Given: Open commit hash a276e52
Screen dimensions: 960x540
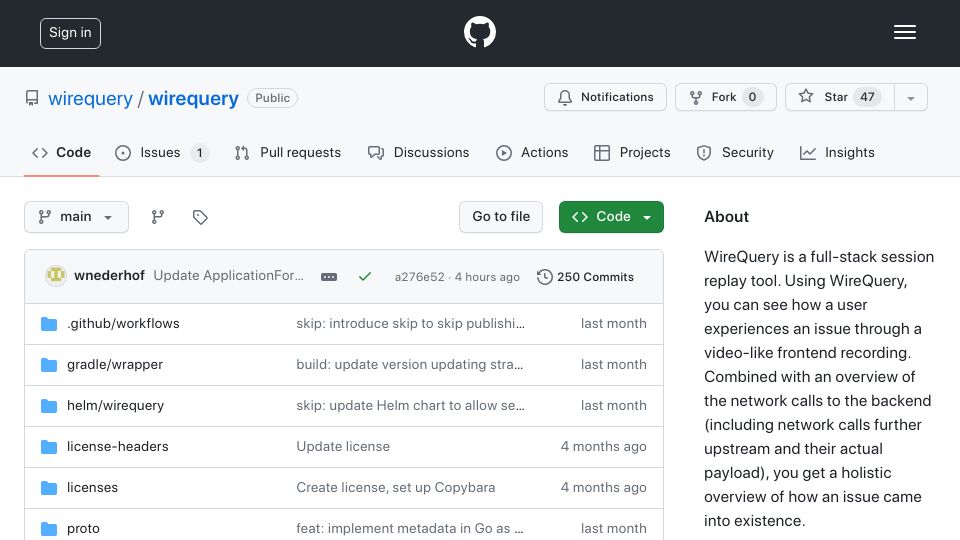Looking at the screenshot, I should (x=419, y=277).
